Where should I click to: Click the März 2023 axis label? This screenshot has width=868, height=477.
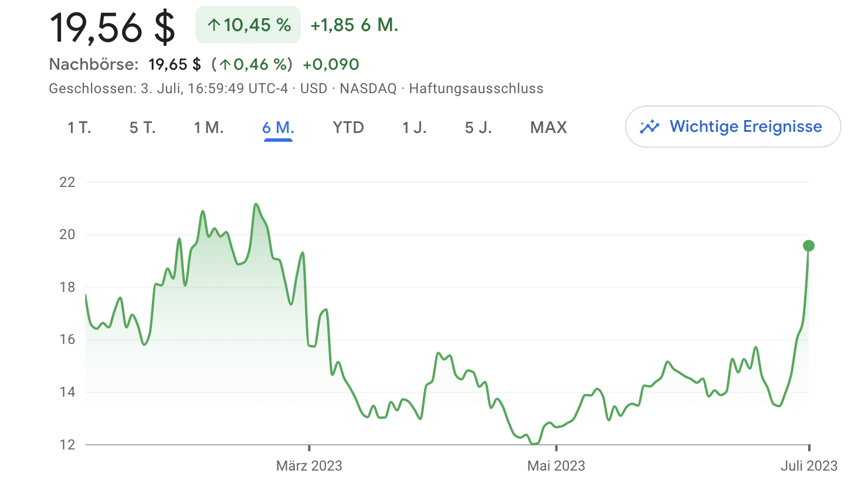[x=309, y=466]
